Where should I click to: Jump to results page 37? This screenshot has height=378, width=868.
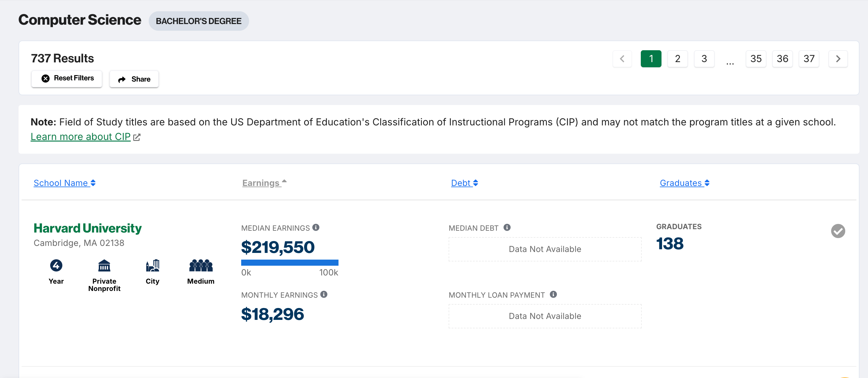pyautogui.click(x=809, y=59)
